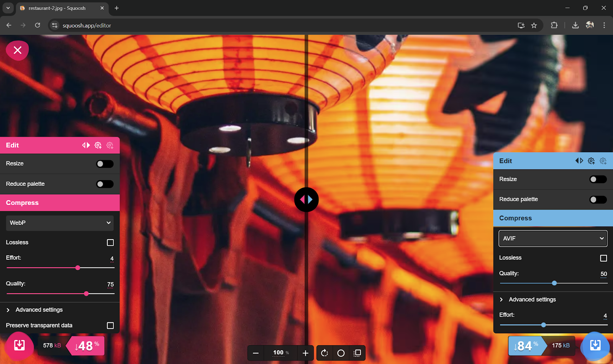
Task: View site information icon left of URL
Action: click(x=55, y=25)
